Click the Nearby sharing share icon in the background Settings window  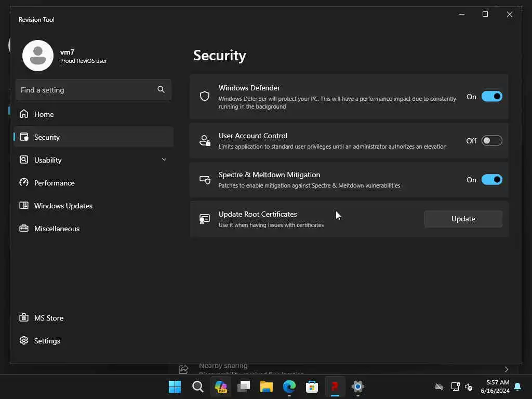(x=183, y=369)
